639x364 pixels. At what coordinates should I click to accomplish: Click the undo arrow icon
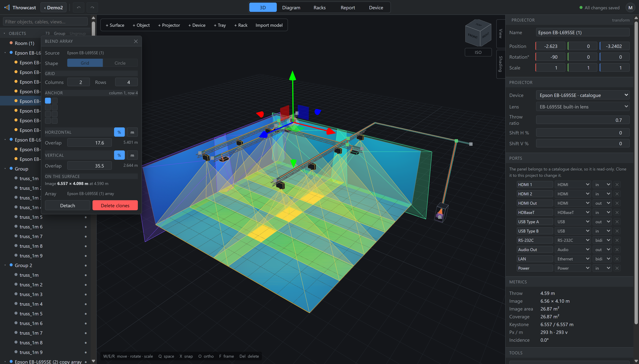(x=79, y=7)
